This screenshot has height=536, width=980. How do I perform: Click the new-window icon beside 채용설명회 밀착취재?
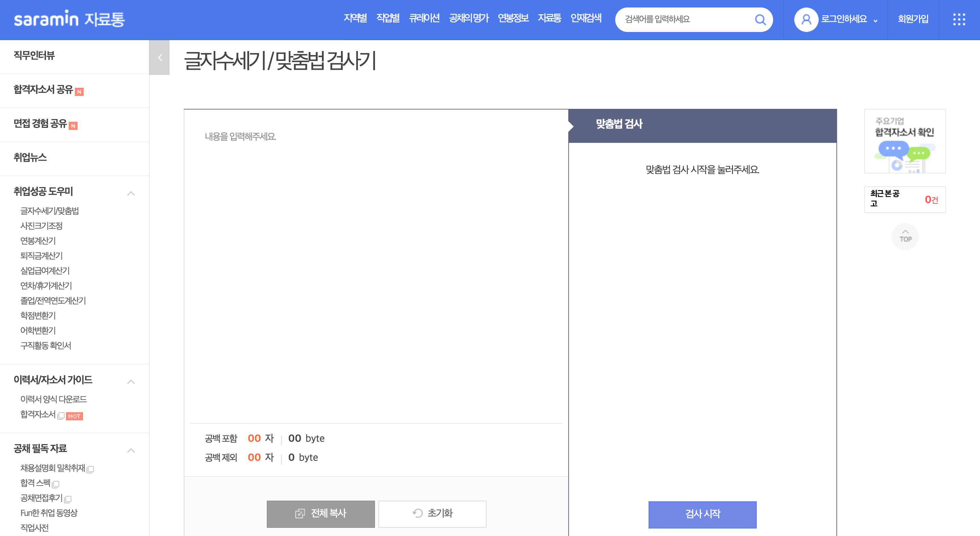click(x=91, y=469)
